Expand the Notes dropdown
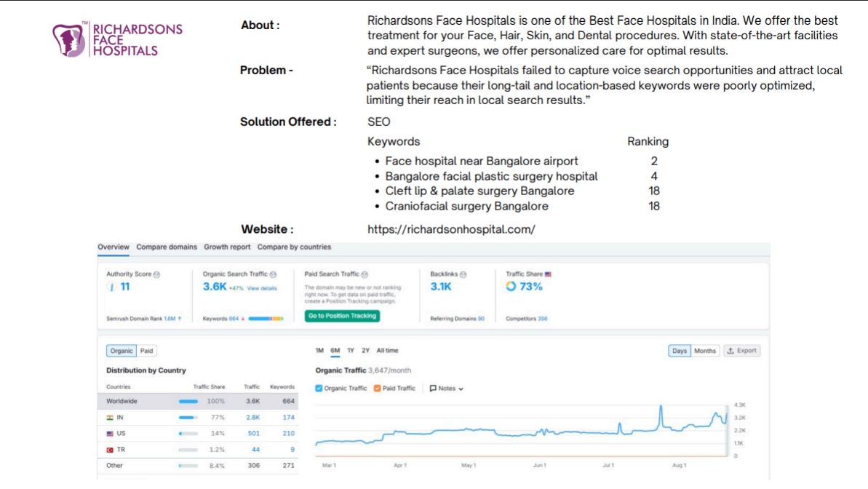The image size is (868, 489). (446, 389)
